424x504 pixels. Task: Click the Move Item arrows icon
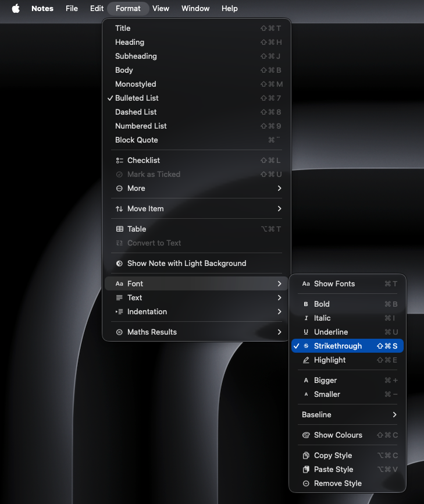pos(119,209)
